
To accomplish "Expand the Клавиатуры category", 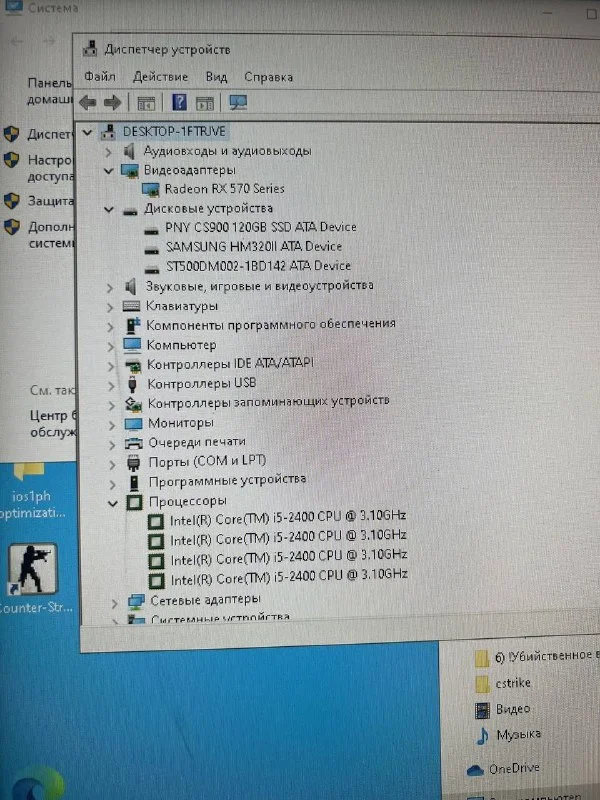I will [x=110, y=306].
